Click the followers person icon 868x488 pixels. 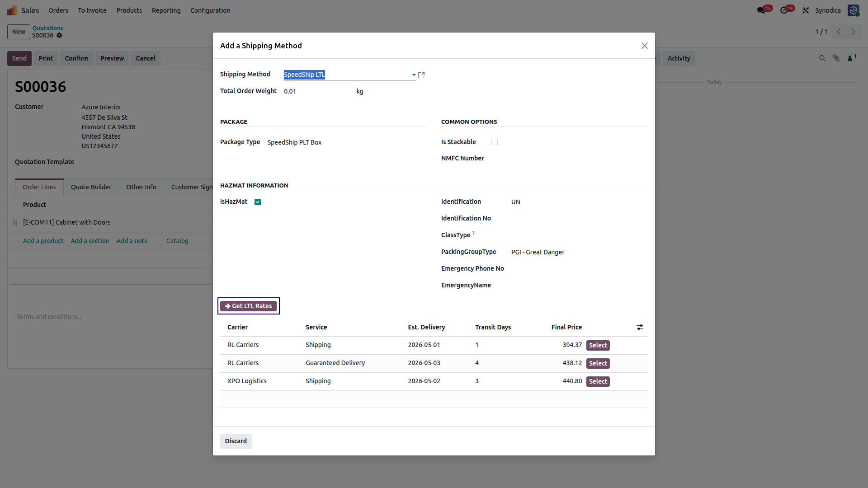pos(851,58)
